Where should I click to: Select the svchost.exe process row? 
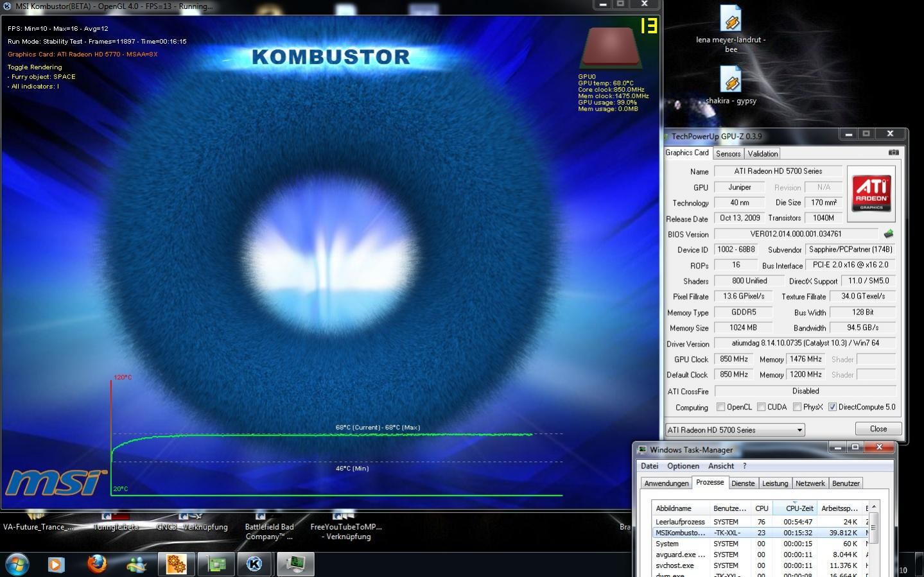(760, 565)
